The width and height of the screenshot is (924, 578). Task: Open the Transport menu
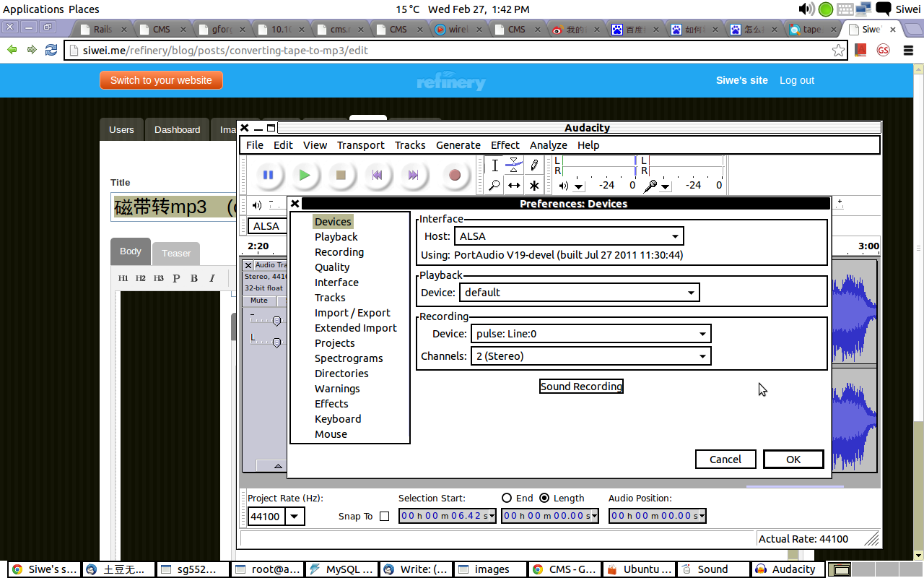pyautogui.click(x=360, y=144)
